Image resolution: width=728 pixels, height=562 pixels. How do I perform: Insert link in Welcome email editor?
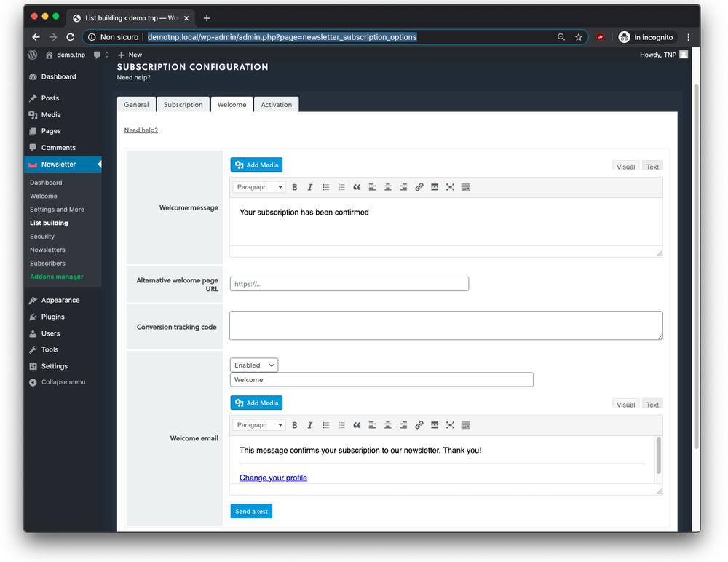pos(419,425)
